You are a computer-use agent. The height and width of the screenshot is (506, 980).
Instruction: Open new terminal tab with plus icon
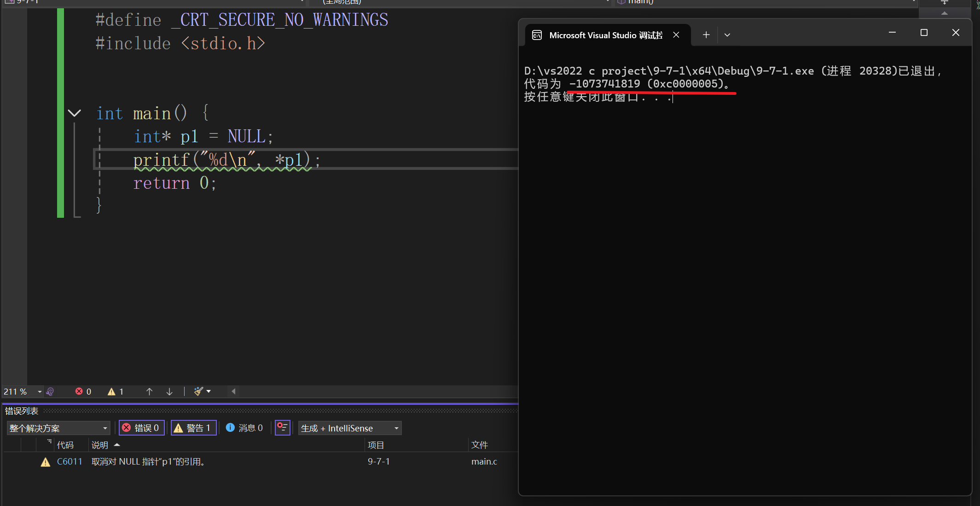pyautogui.click(x=706, y=35)
